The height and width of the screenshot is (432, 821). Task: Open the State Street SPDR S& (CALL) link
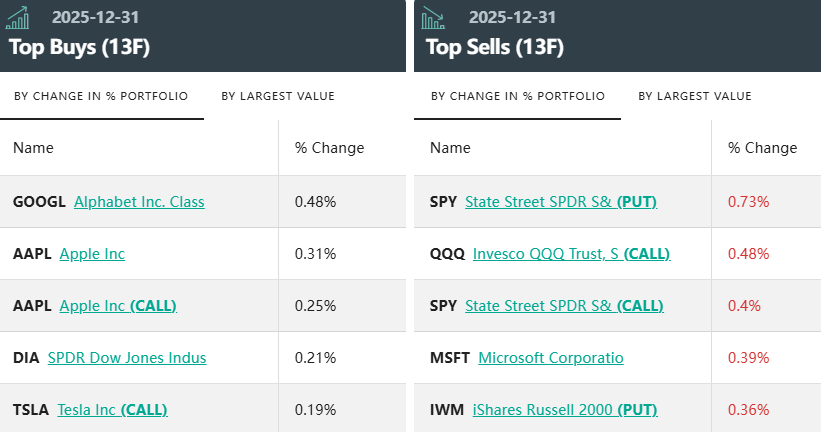(564, 306)
